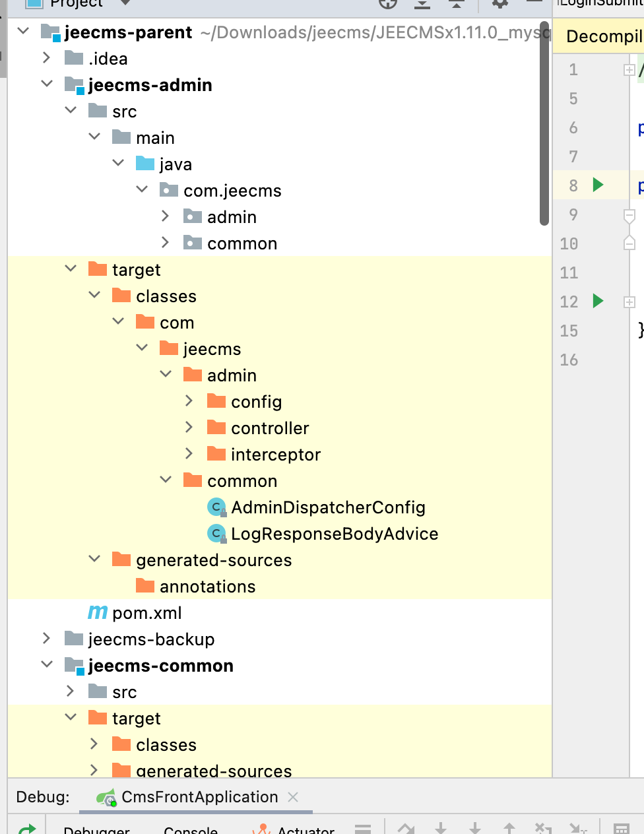Toggle the code fold marker on line 1
644x834 pixels.
[629, 70]
